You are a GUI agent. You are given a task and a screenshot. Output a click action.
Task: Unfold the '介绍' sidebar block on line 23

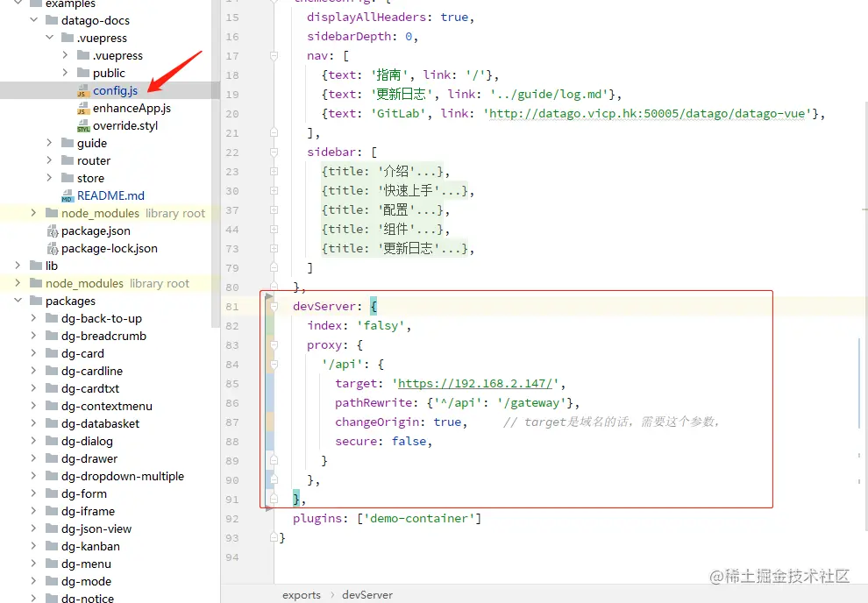tap(274, 172)
